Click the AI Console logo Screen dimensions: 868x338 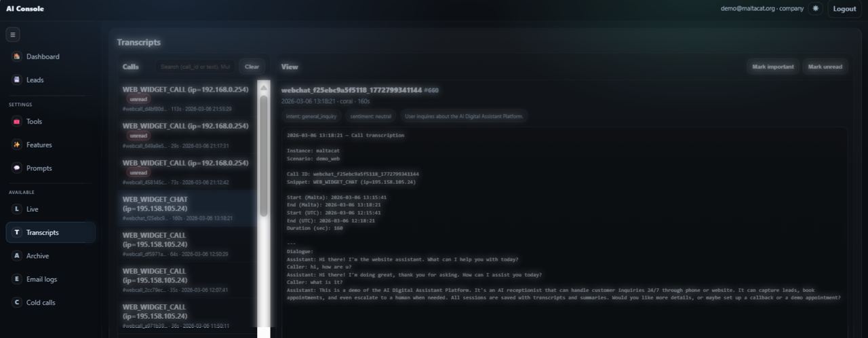coord(24,8)
